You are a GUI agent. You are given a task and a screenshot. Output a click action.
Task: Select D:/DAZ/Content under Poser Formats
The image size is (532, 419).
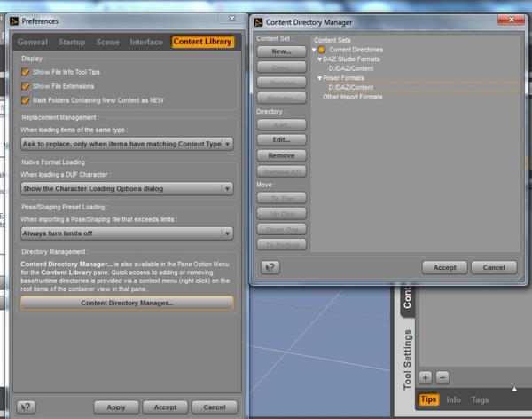(x=351, y=87)
